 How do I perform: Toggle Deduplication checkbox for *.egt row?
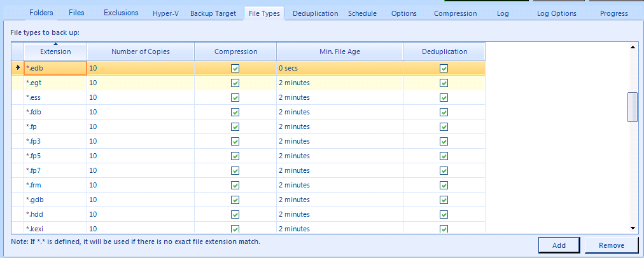click(444, 83)
